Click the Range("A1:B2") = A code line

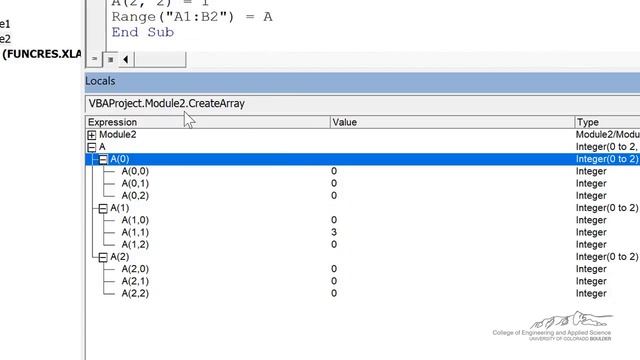192,17
